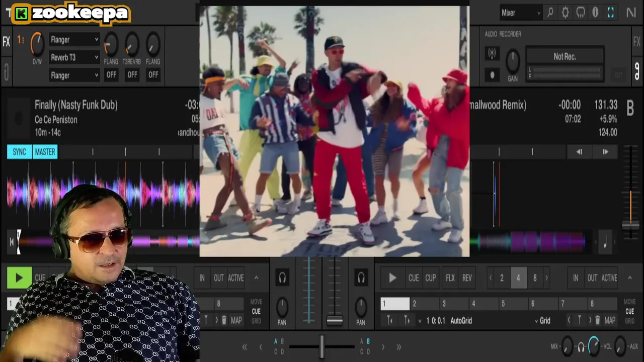Click the headphone cruise mode icon in header
The width and height of the screenshot is (644, 362).
click(x=580, y=13)
